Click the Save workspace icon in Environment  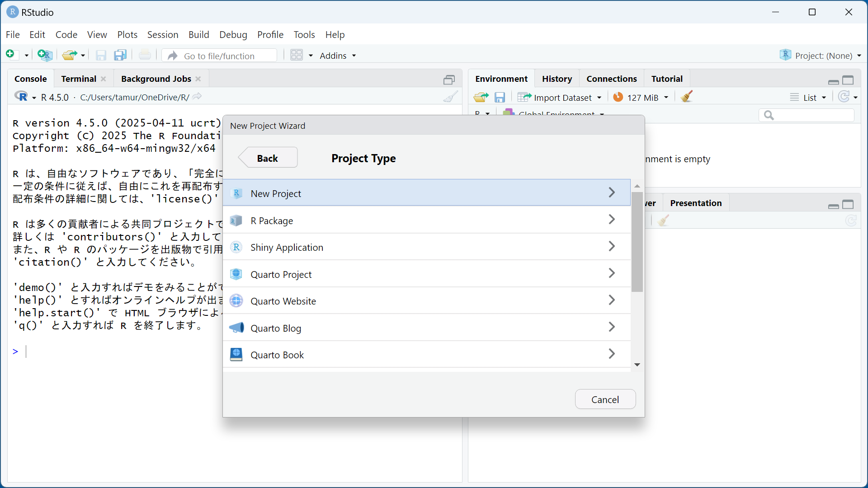[500, 98]
